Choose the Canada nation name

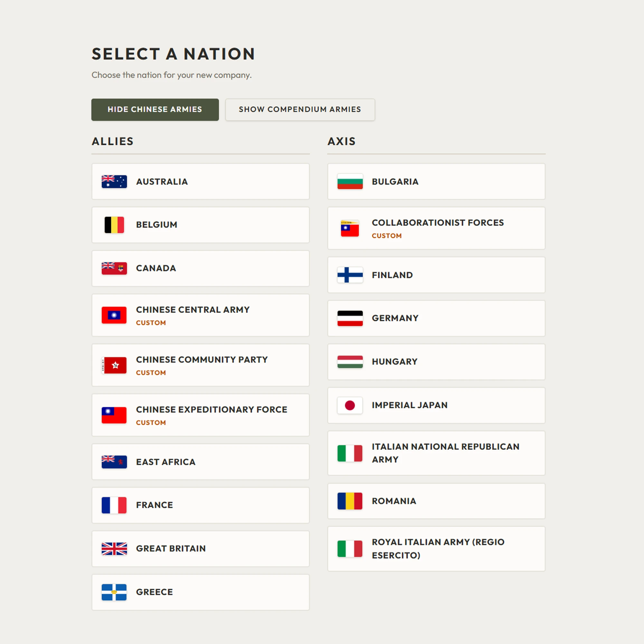coord(156,268)
